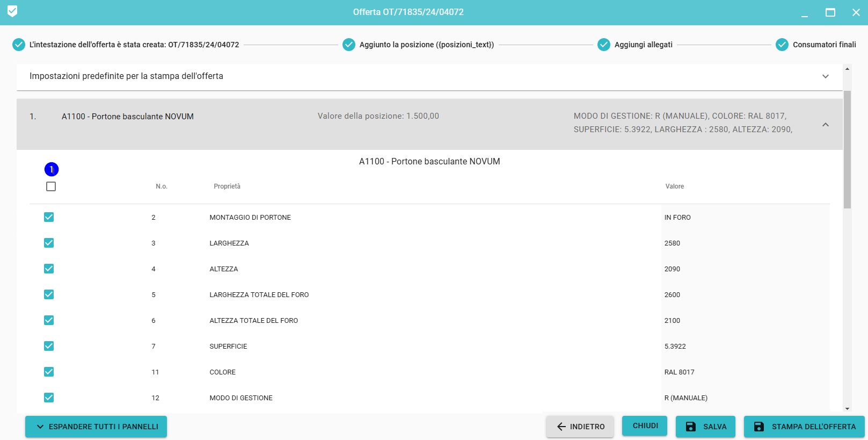
Task: Click the checkmark icon beside Aggiungi allegati
Action: coord(604,45)
